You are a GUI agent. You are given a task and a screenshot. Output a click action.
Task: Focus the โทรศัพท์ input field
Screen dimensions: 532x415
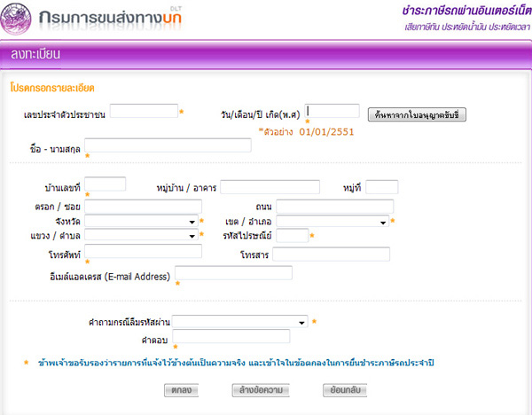point(143,252)
